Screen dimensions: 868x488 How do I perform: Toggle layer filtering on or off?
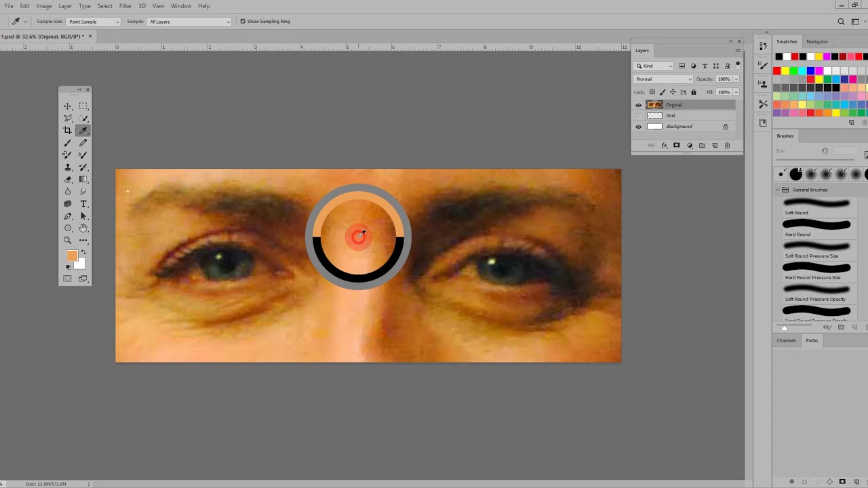pyautogui.click(x=738, y=65)
